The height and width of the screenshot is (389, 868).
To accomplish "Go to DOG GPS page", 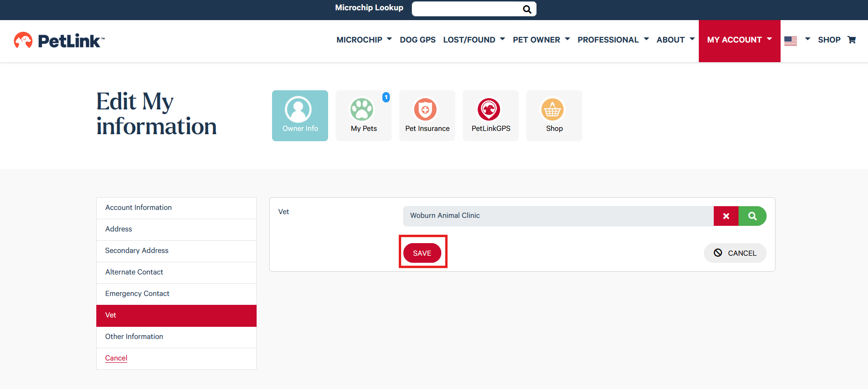I will [417, 40].
